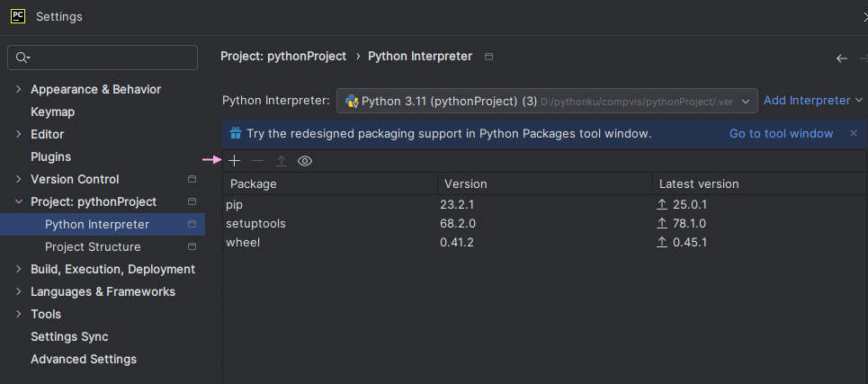The width and height of the screenshot is (868, 384).
Task: Select the wheel package row
Action: click(x=545, y=242)
